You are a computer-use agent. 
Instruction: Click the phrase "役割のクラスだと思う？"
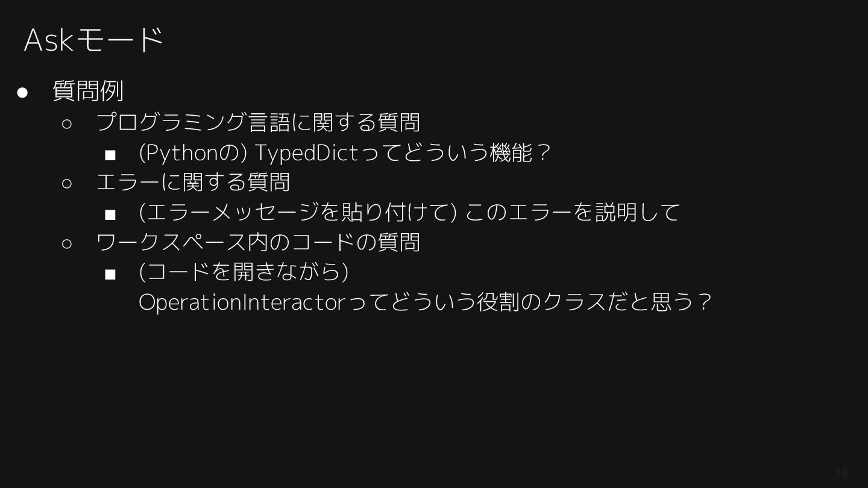pyautogui.click(x=594, y=302)
